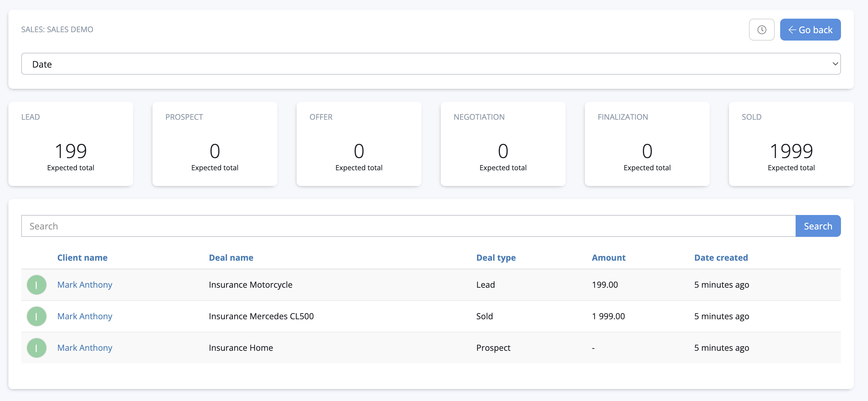The image size is (868, 401).
Task: Select the LEAD stage card
Action: 71,144
